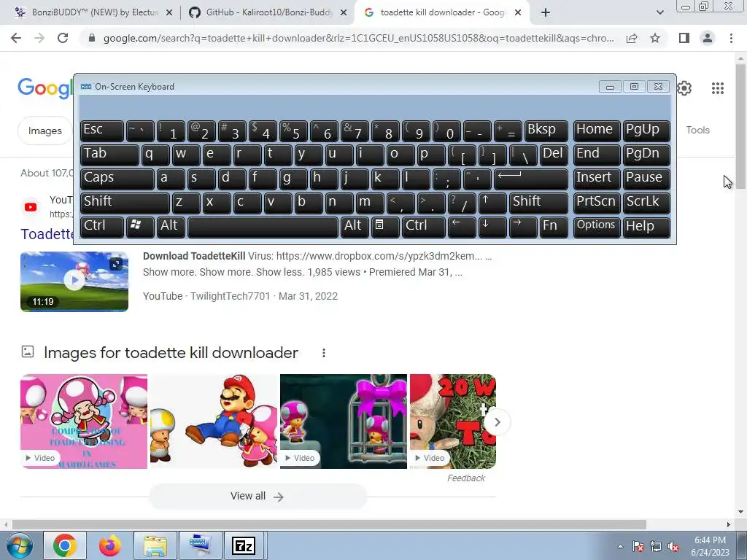Click the PrtScn key
Viewport: 747px width, 560px height.
(x=597, y=203)
